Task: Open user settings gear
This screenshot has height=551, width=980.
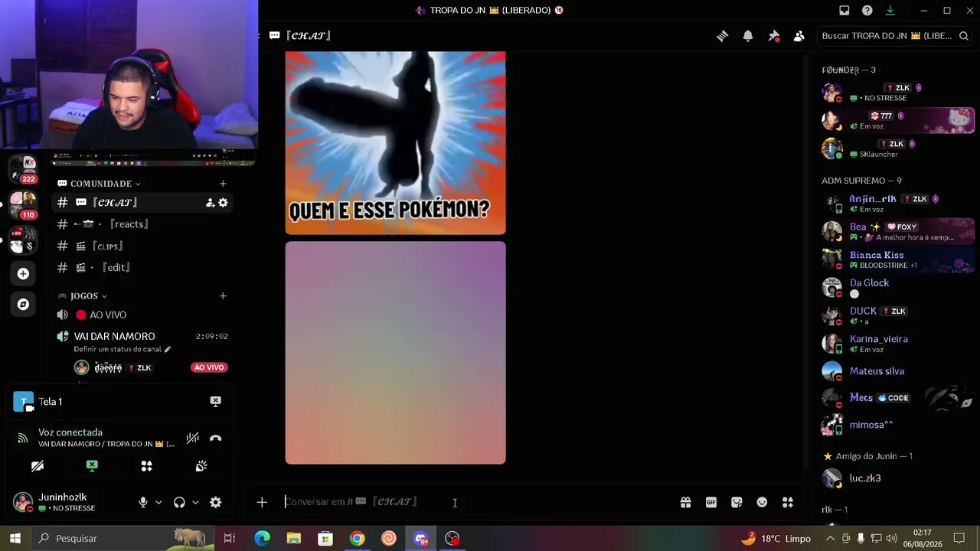Action: tap(216, 503)
